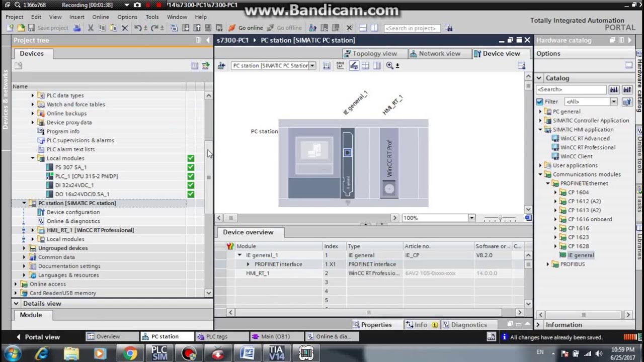
Task: Open project using the folder toolbar icon
Action: 21,28
